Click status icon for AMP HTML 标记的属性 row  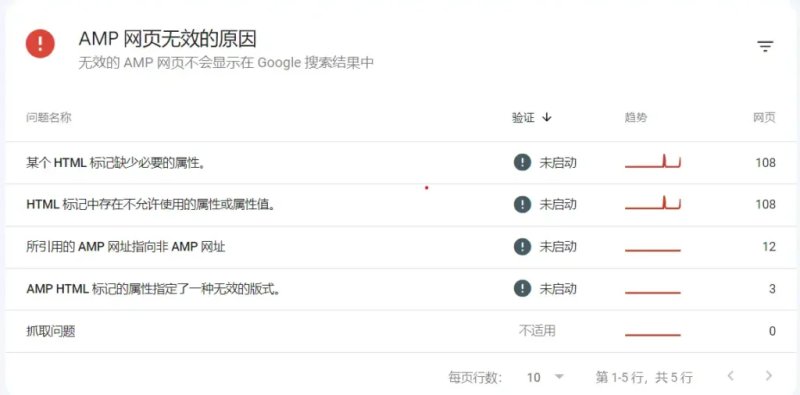[x=522, y=289]
